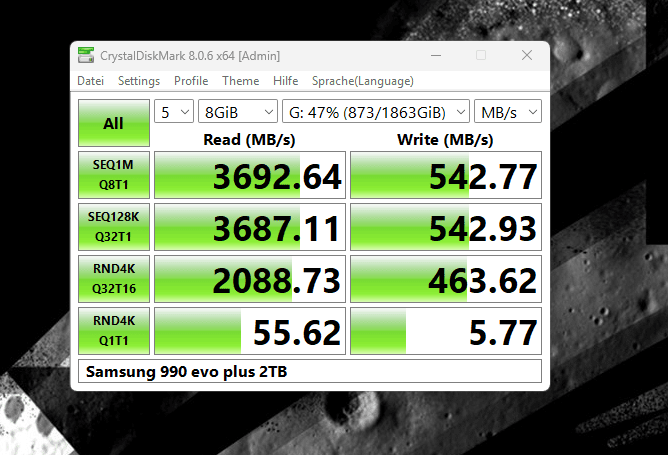The height and width of the screenshot is (455, 668).
Task: Close the CrystalDiskMark window
Action: pos(527,55)
